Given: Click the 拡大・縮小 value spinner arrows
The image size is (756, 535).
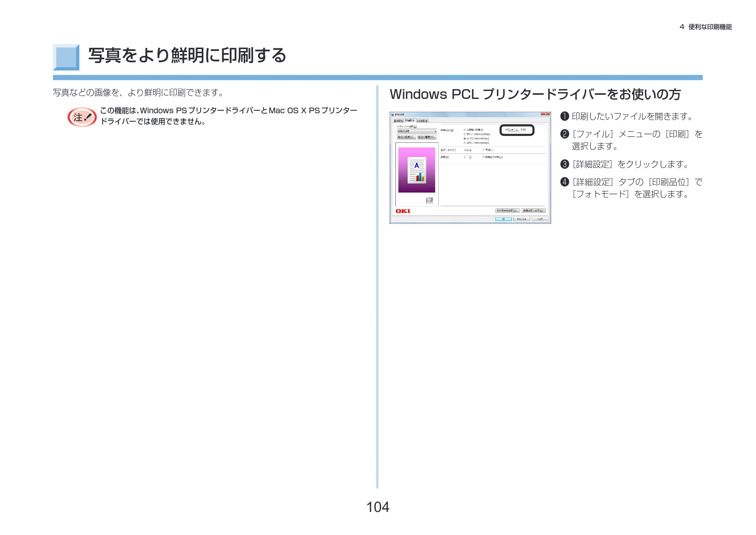Looking at the screenshot, I should 470,150.
